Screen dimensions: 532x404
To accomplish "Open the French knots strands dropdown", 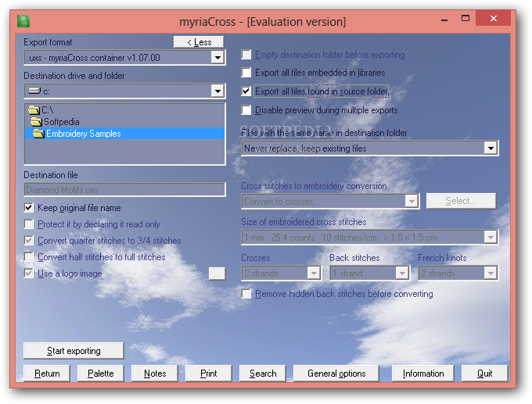I will pyautogui.click(x=491, y=273).
